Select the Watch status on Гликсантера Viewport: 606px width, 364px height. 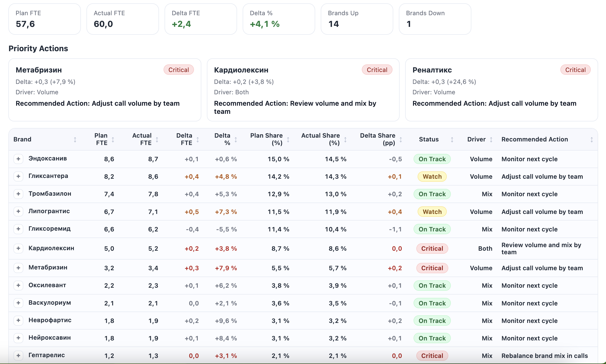[432, 176]
